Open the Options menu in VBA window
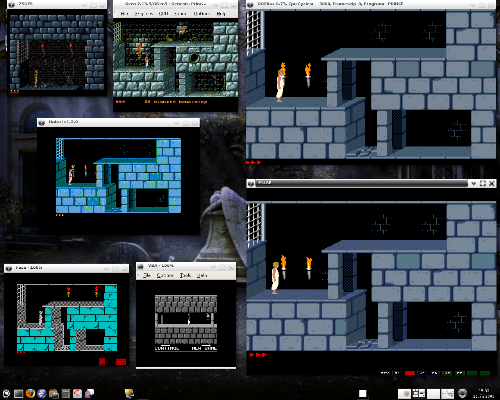The image size is (500, 400). (x=165, y=275)
